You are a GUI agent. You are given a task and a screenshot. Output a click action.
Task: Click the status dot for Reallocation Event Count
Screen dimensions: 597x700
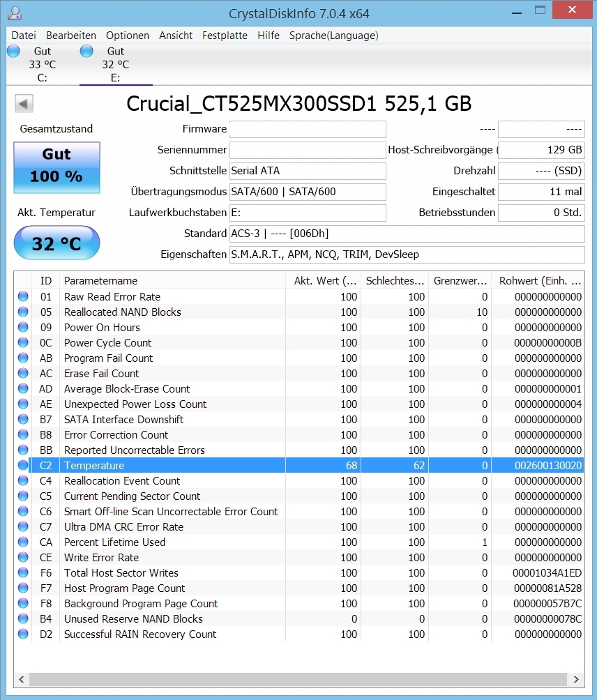pyautogui.click(x=23, y=480)
